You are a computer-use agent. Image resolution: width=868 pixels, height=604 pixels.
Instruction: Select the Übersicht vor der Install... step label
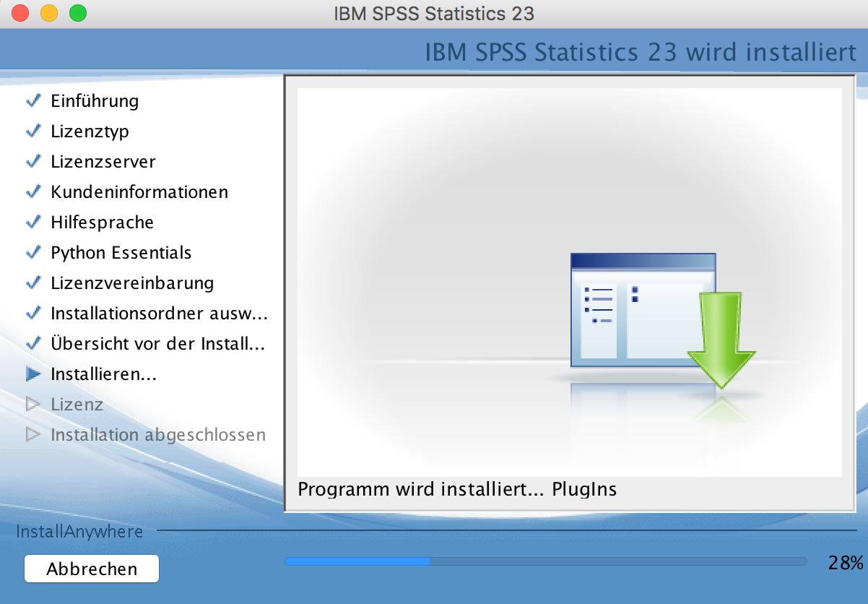pos(157,344)
